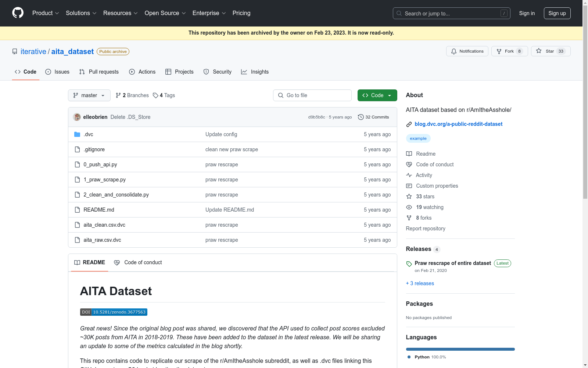Click the search magnifier icon in header

399,13
